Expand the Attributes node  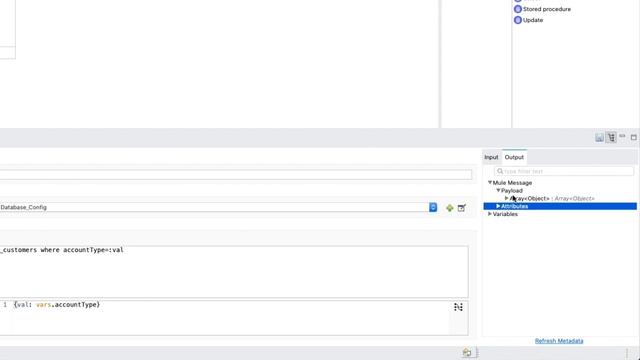click(x=498, y=206)
